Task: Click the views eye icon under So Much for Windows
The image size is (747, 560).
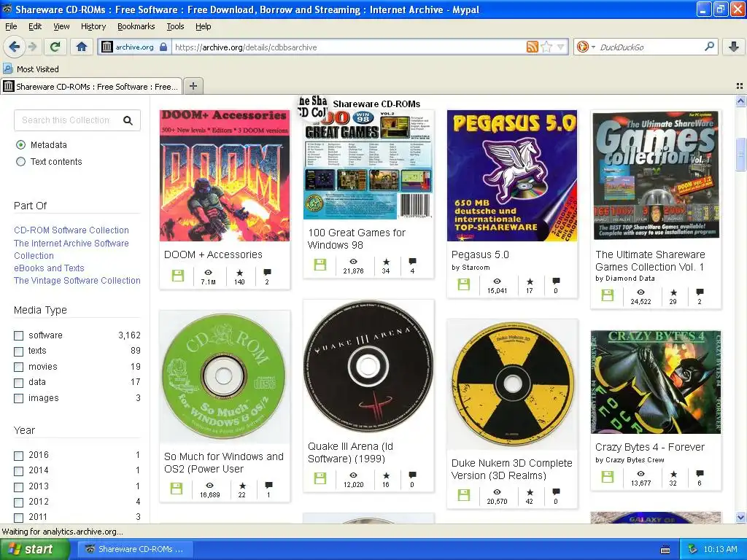Action: pyautogui.click(x=209, y=485)
